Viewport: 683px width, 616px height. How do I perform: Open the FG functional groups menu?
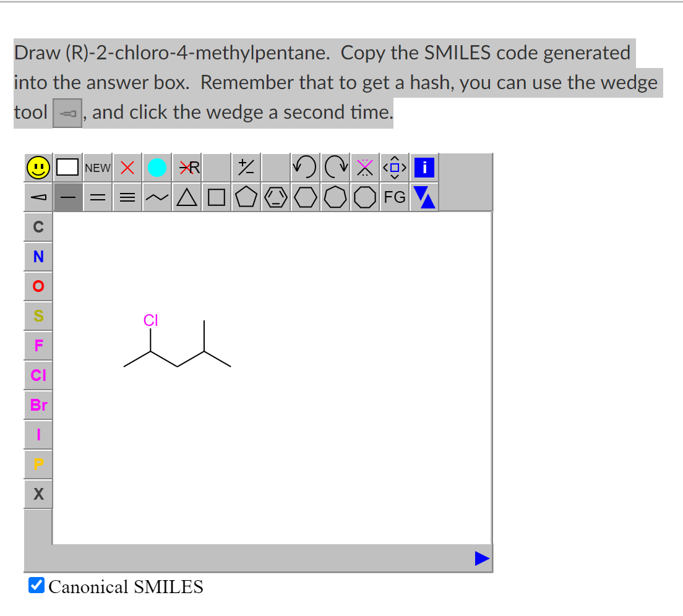click(394, 197)
